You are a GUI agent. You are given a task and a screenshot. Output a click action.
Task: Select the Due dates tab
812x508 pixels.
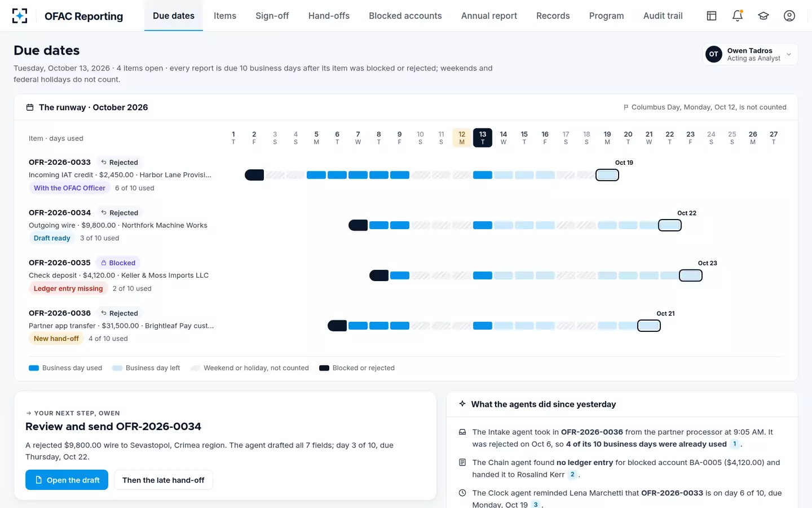[174, 16]
